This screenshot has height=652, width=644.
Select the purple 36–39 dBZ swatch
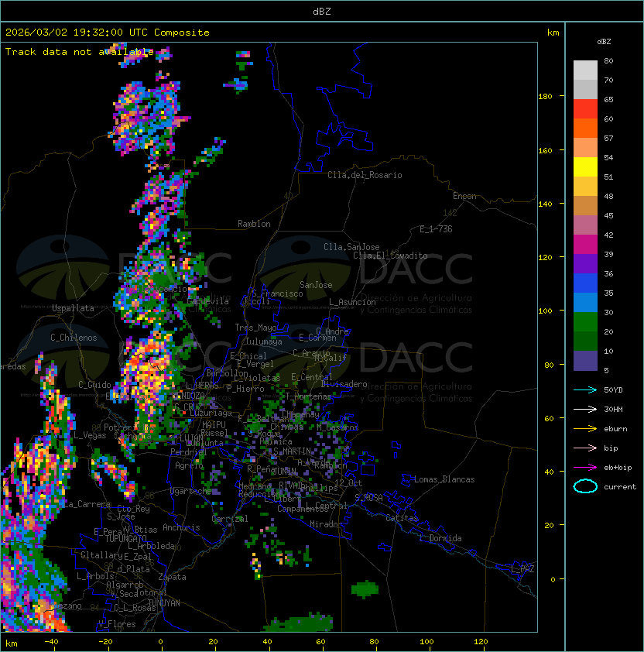pos(585,263)
